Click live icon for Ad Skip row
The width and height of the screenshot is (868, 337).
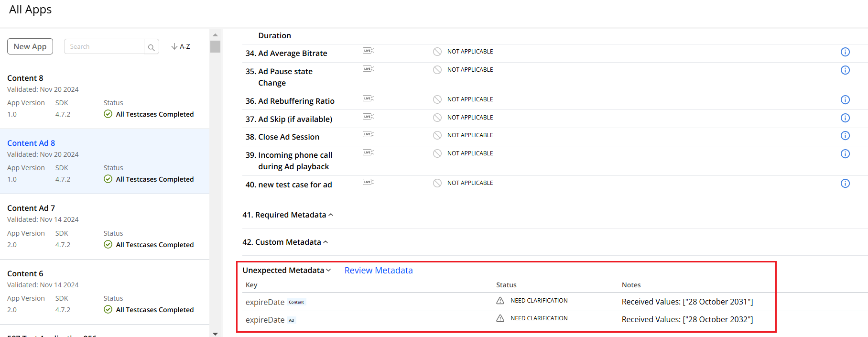[369, 117]
